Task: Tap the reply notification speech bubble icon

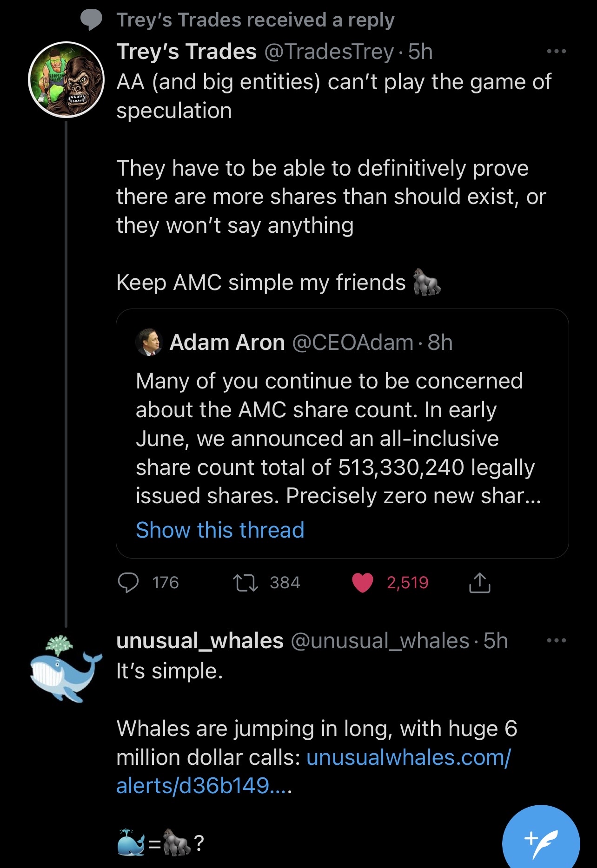Action: click(91, 20)
